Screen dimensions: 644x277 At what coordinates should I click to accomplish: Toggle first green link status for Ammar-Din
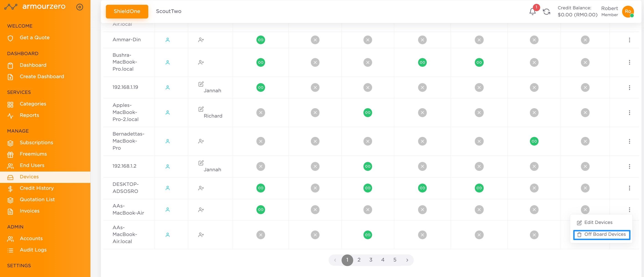point(261,40)
